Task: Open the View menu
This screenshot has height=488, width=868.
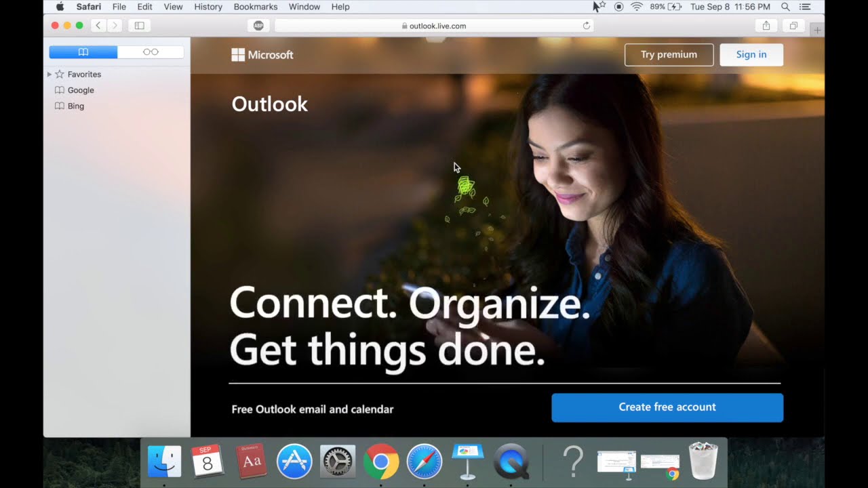Action: (x=174, y=7)
